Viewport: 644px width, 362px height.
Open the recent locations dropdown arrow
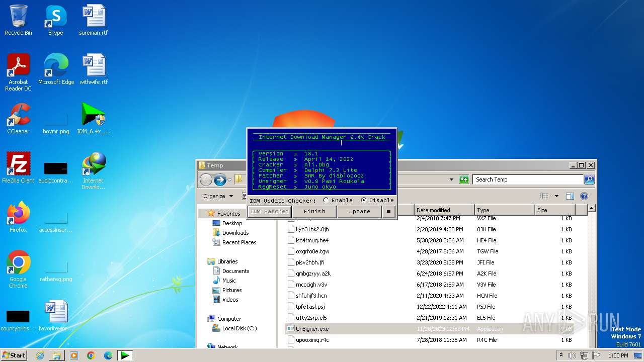pos(230,180)
